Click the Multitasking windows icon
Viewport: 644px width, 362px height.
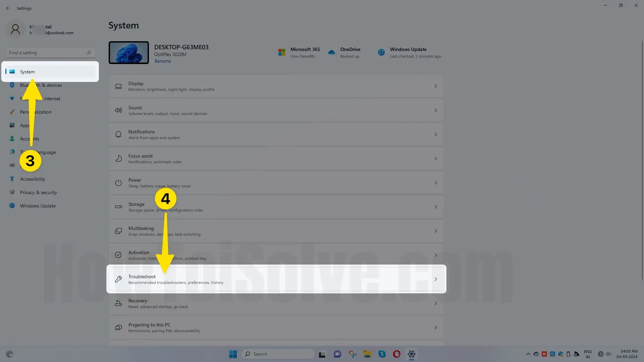tap(118, 231)
